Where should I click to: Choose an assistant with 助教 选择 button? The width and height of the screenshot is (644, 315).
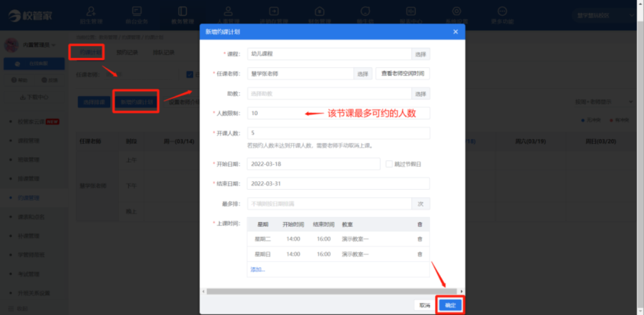[421, 94]
